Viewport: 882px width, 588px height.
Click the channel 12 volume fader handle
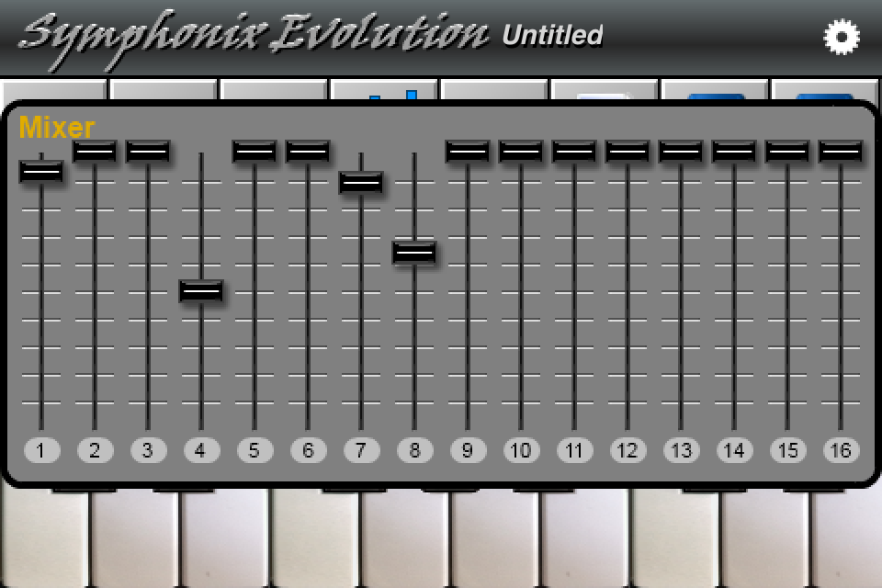tap(628, 152)
